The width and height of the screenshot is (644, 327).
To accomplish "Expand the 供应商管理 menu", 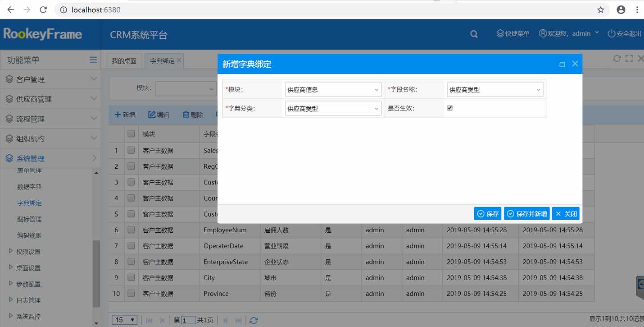I will [x=50, y=99].
